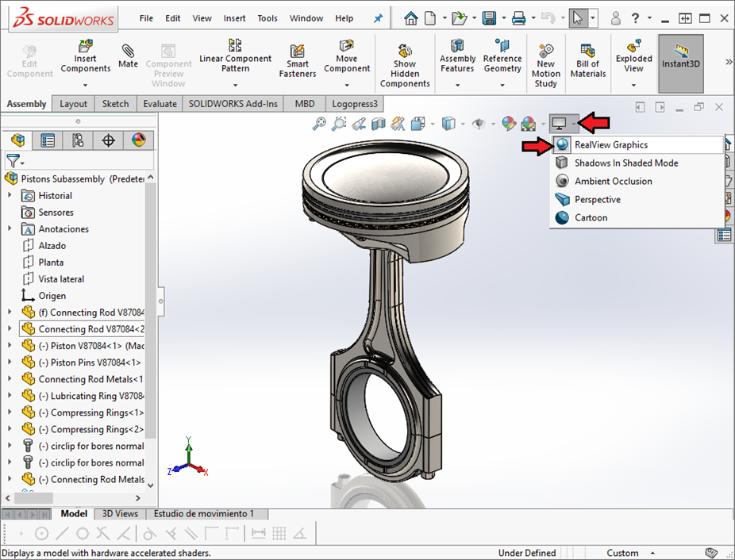Open the PropertyManager tab icon
The width and height of the screenshot is (735, 560).
(x=48, y=140)
